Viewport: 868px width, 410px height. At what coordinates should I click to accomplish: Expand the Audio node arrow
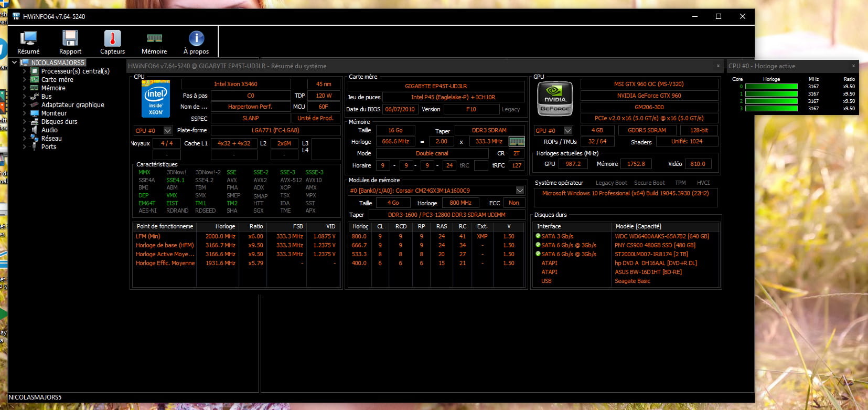[x=24, y=130]
